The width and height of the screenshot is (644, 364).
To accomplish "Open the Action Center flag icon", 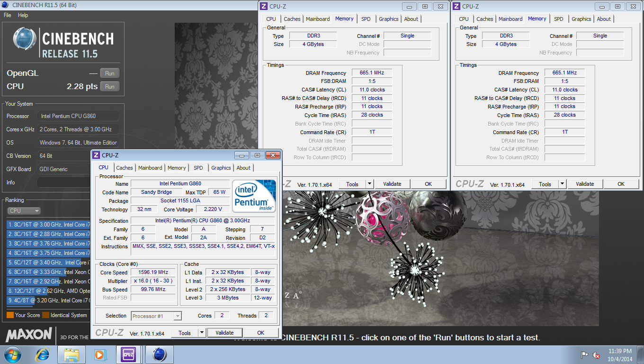I will [585, 355].
